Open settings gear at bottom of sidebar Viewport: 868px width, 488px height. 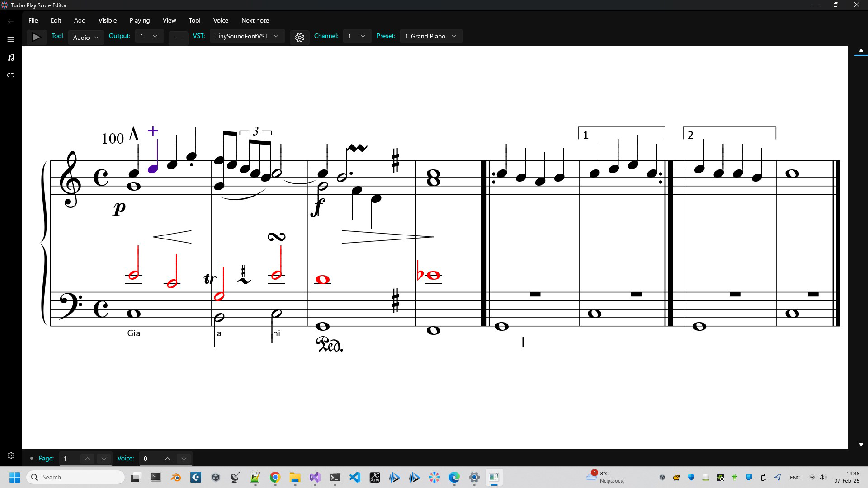point(10,455)
